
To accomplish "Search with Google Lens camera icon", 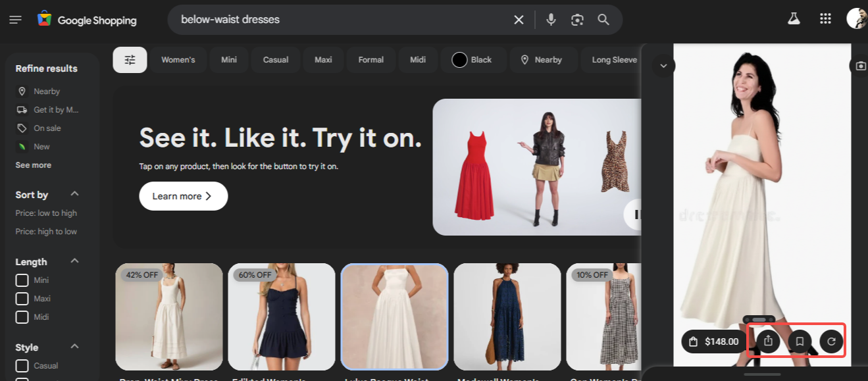I will (577, 19).
